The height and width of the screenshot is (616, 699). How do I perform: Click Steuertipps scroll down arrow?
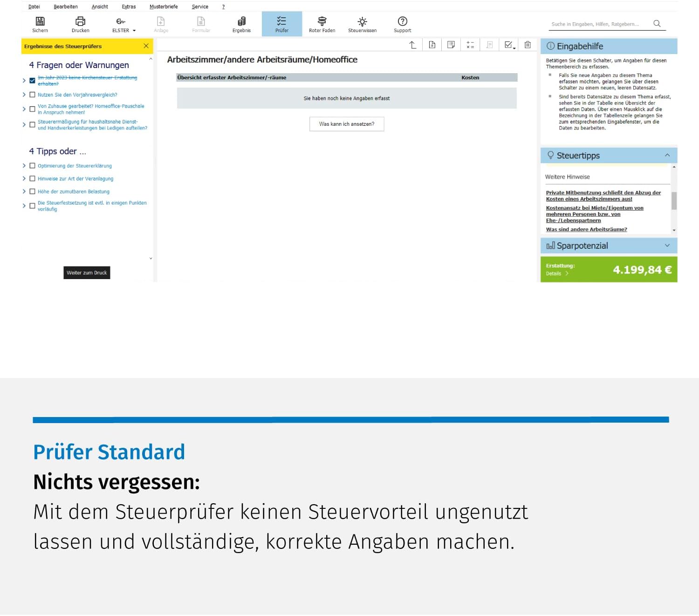pos(674,230)
